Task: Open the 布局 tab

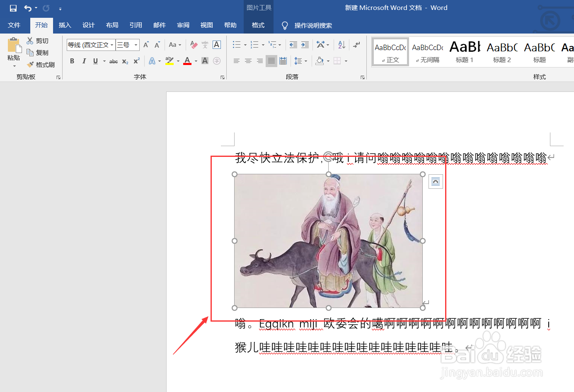Action: (x=112, y=25)
